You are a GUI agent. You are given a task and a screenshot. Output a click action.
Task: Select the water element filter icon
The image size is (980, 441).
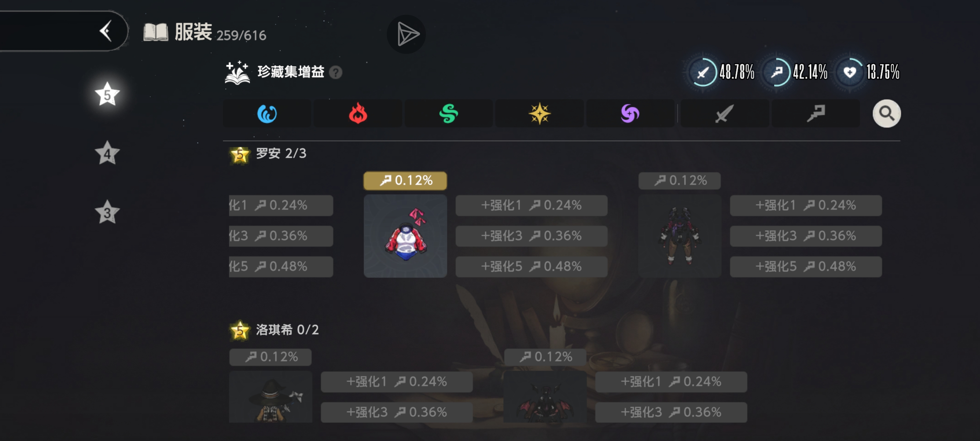coord(267,113)
